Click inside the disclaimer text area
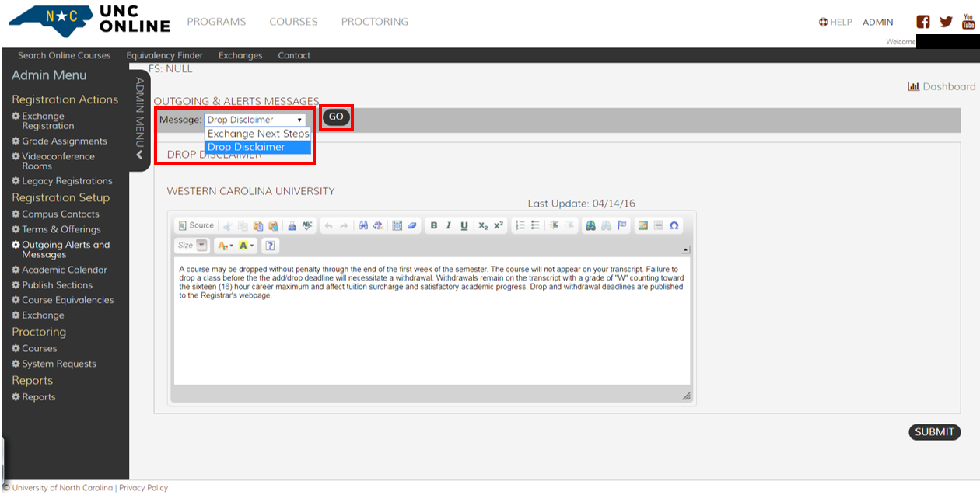Viewport: 980px width, 495px height. pos(432,334)
